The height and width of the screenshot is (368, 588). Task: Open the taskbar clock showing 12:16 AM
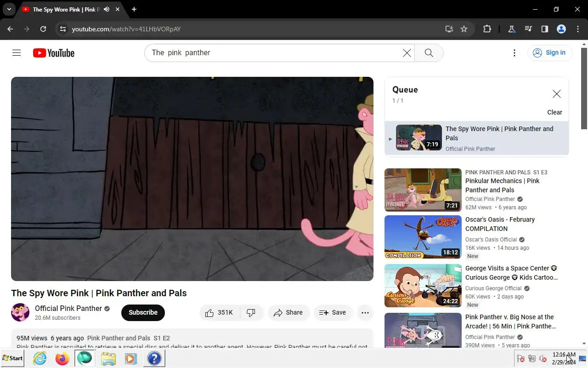pos(564,358)
